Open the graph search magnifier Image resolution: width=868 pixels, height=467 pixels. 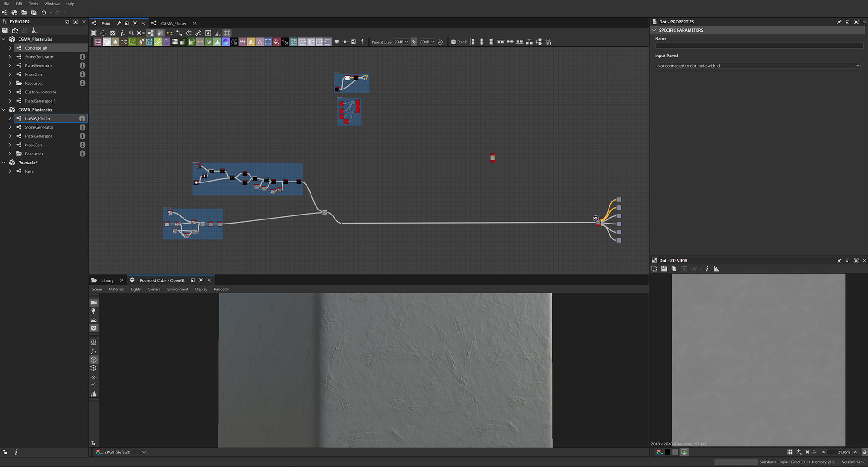(x=132, y=33)
